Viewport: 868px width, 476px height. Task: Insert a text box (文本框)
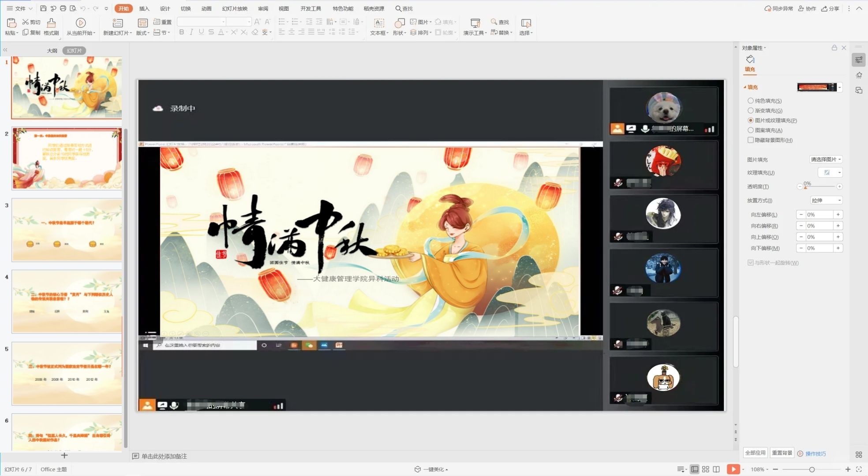click(x=379, y=23)
